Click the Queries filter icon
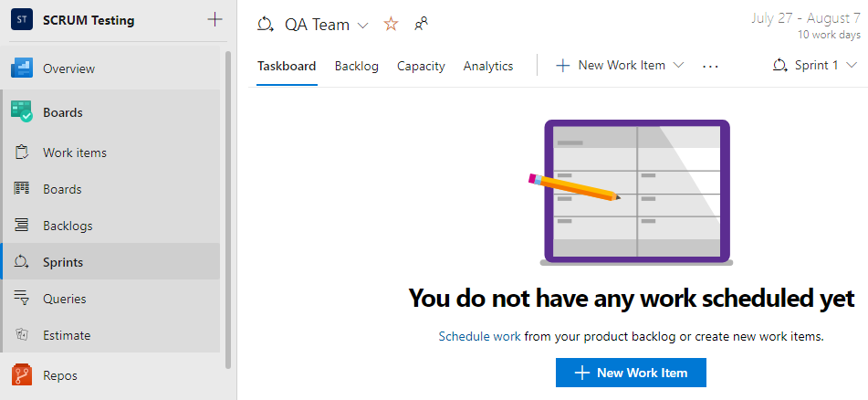The width and height of the screenshot is (868, 400). pos(22,298)
